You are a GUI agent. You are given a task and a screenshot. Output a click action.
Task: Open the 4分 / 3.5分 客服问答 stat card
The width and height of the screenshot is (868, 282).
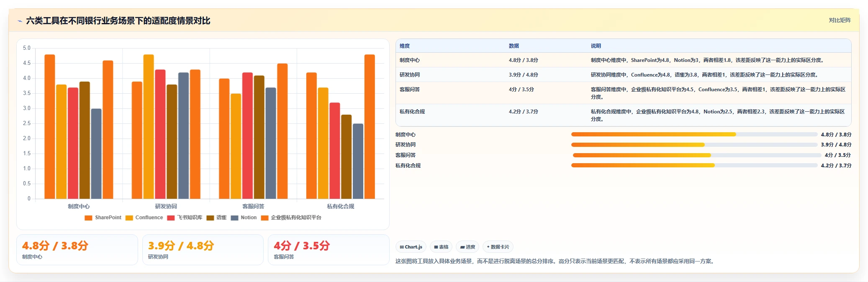click(329, 250)
